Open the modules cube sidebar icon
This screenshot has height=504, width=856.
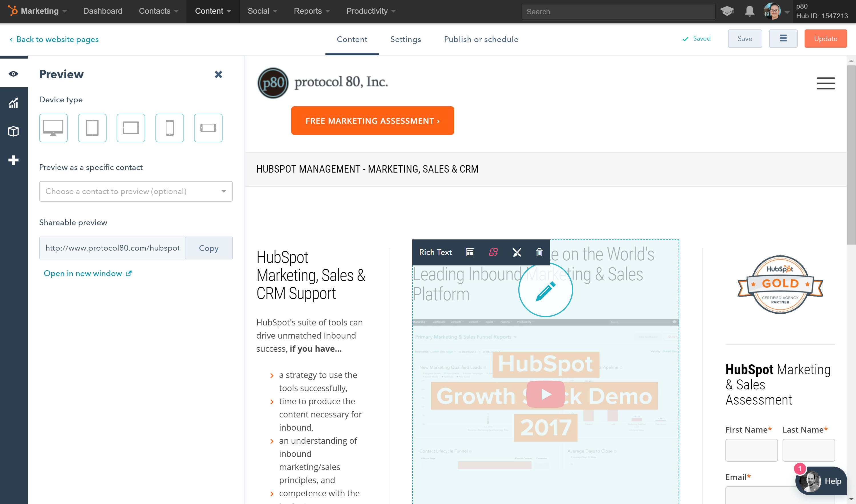coord(14,131)
